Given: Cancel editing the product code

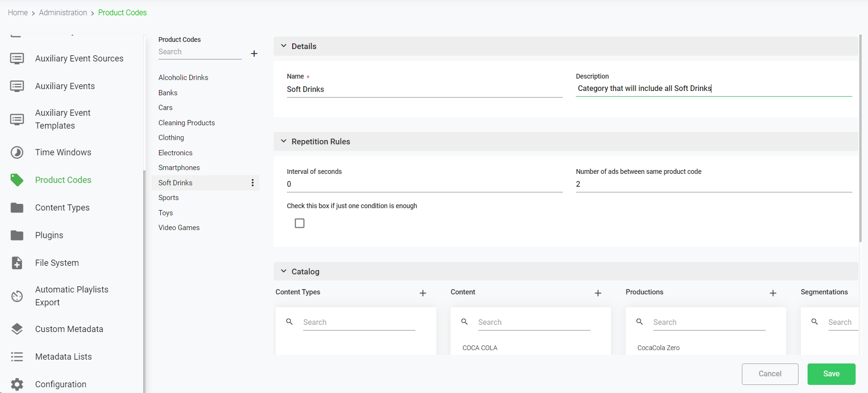Looking at the screenshot, I should click(769, 374).
